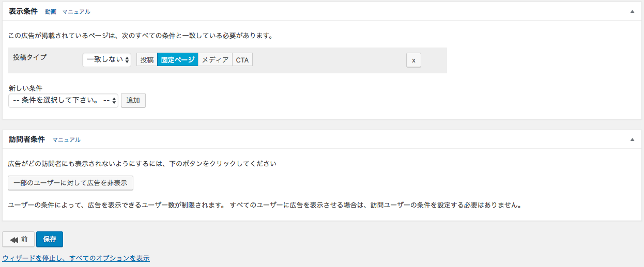This screenshot has width=644, height=267.
Task: Remove the 投稿タイプ condition with the x button
Action: (x=413, y=60)
